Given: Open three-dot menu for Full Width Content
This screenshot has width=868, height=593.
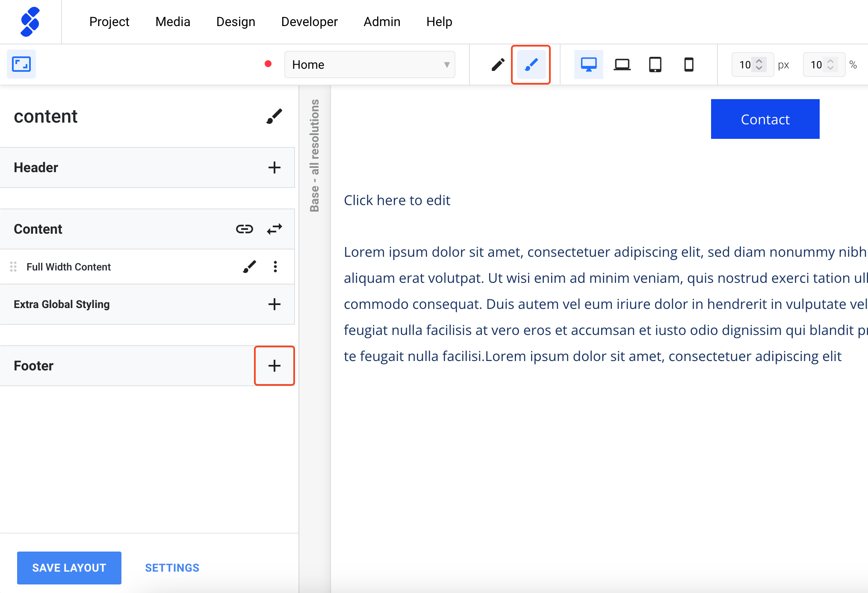Looking at the screenshot, I should coord(275,267).
